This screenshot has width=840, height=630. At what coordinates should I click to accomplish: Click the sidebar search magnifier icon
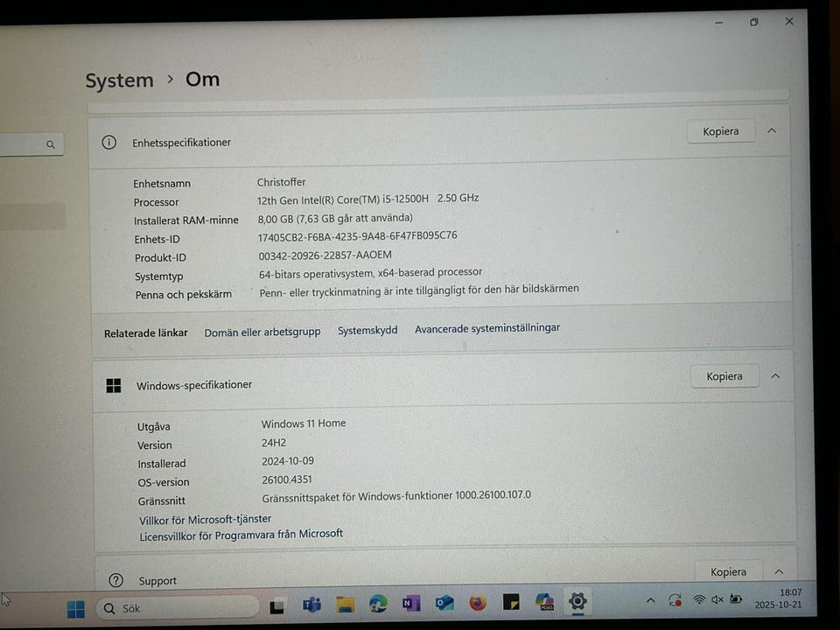[51, 144]
